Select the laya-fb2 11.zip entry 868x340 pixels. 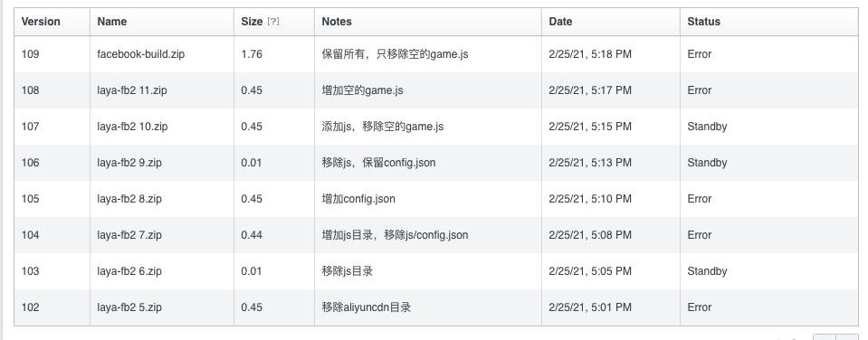click(x=132, y=90)
